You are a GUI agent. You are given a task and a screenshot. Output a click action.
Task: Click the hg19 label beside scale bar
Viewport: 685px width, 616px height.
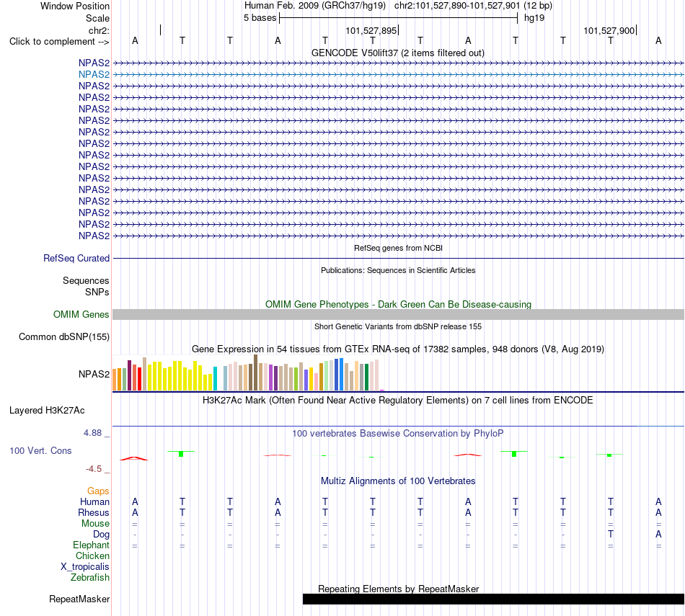click(534, 18)
